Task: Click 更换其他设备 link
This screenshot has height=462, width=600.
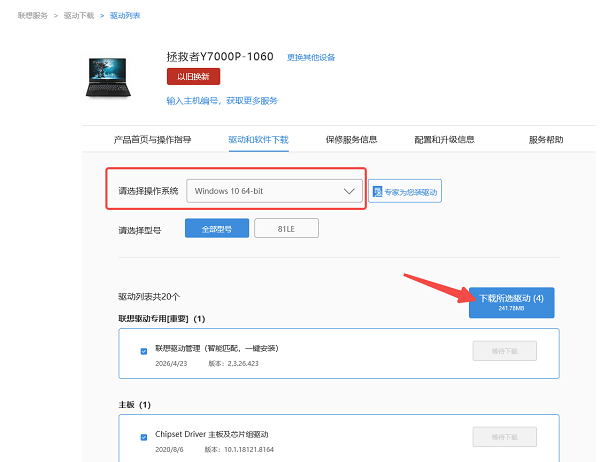Action: [311, 57]
